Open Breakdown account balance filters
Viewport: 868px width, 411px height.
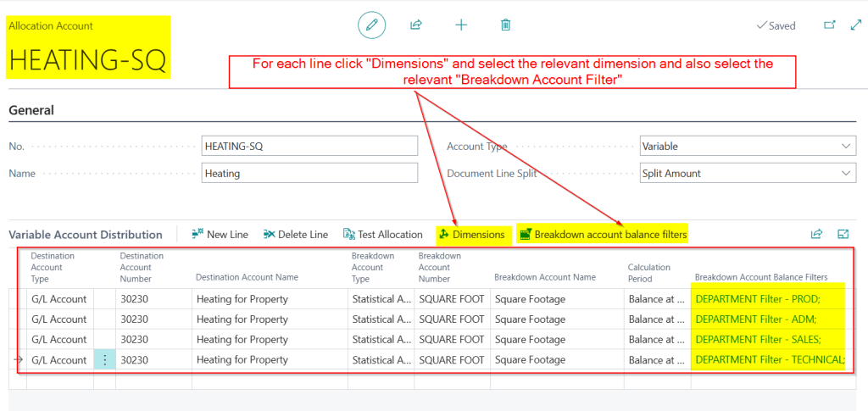[x=602, y=234]
